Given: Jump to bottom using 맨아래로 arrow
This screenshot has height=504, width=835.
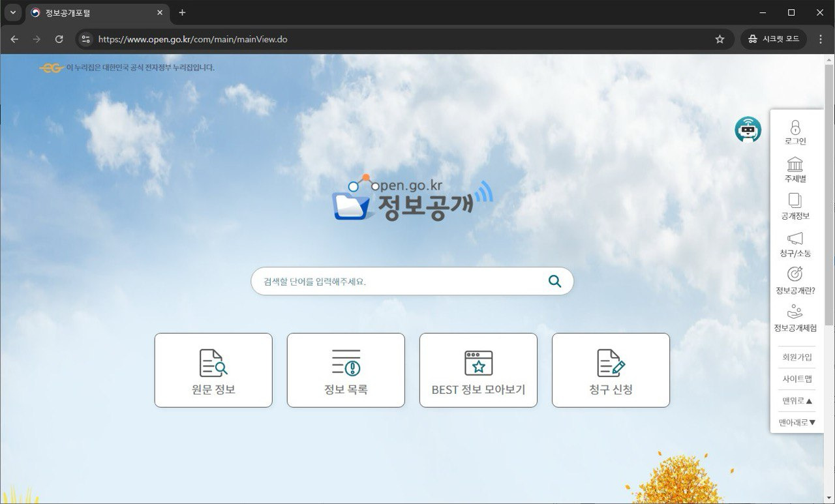Looking at the screenshot, I should click(x=796, y=422).
